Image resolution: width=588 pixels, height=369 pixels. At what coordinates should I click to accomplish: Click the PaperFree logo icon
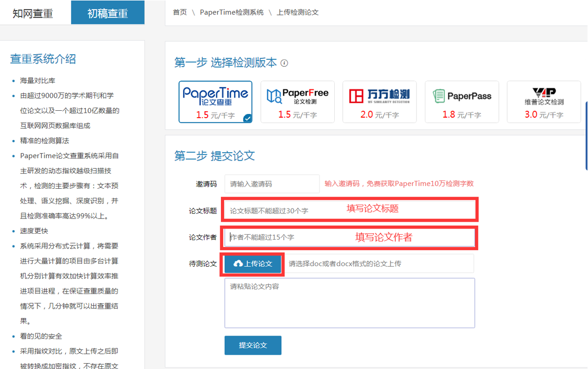click(274, 96)
